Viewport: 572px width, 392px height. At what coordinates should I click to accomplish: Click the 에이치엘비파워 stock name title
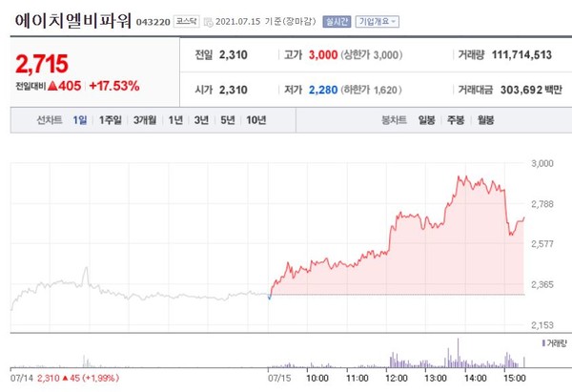pos(71,18)
